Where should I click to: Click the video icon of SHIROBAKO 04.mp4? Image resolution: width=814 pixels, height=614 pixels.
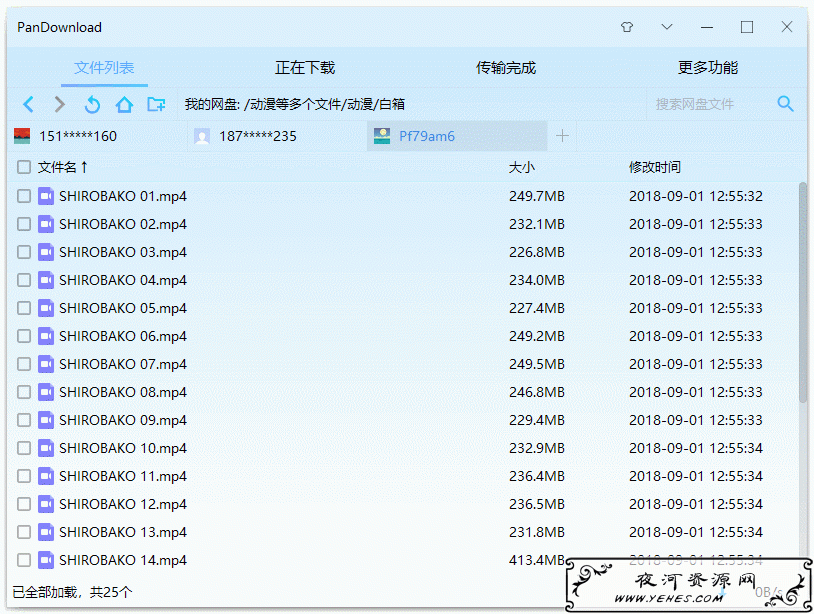coord(46,280)
